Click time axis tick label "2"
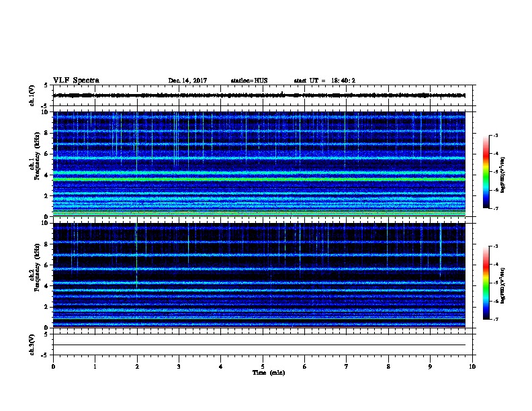This screenshot has width=532, height=411. pos(137,366)
